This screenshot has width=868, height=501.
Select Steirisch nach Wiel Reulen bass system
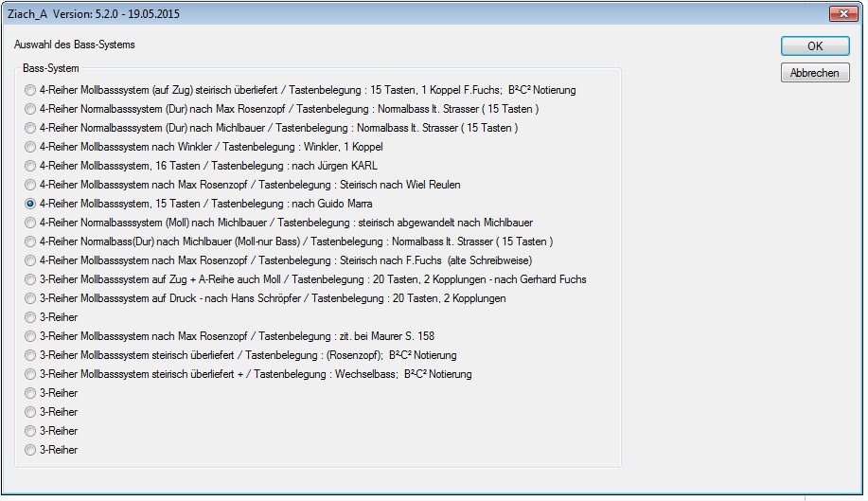[31, 185]
